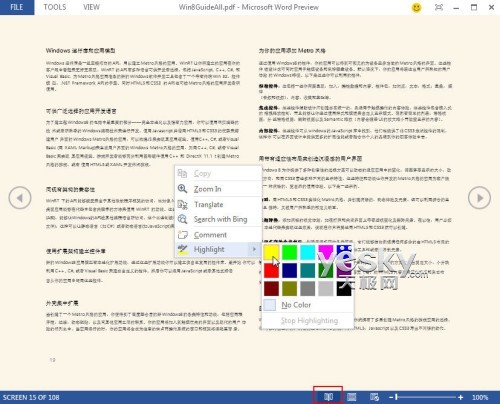Pick red highlight color
This screenshot has height=404, width=500.
tap(271, 270)
